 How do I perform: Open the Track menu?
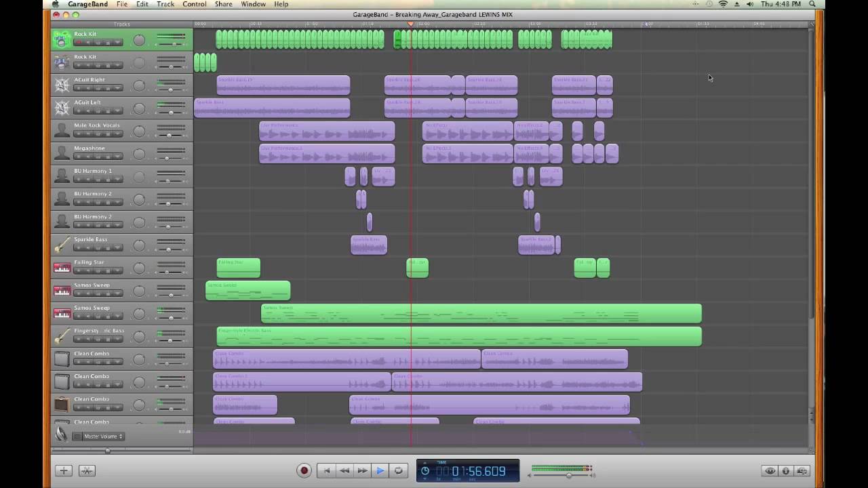coord(165,4)
